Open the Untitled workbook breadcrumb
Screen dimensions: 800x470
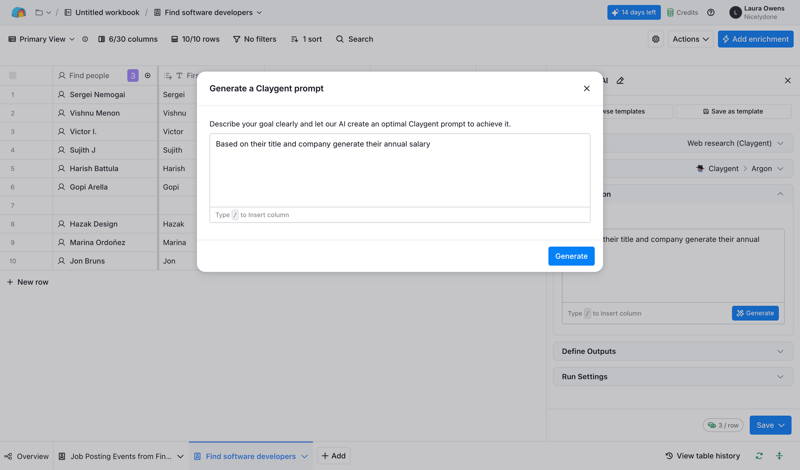point(102,12)
